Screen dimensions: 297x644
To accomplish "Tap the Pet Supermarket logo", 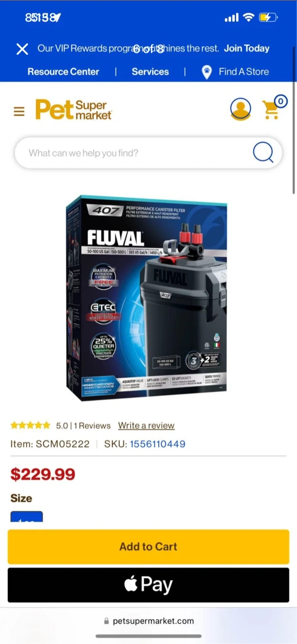I will (x=74, y=109).
